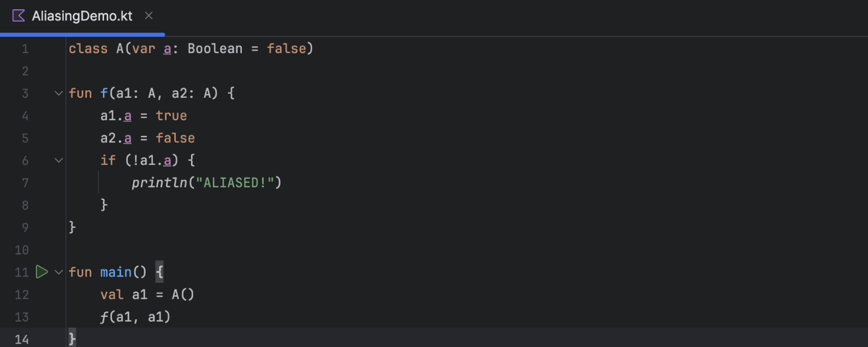Click line number 12 in the gutter

22,294
